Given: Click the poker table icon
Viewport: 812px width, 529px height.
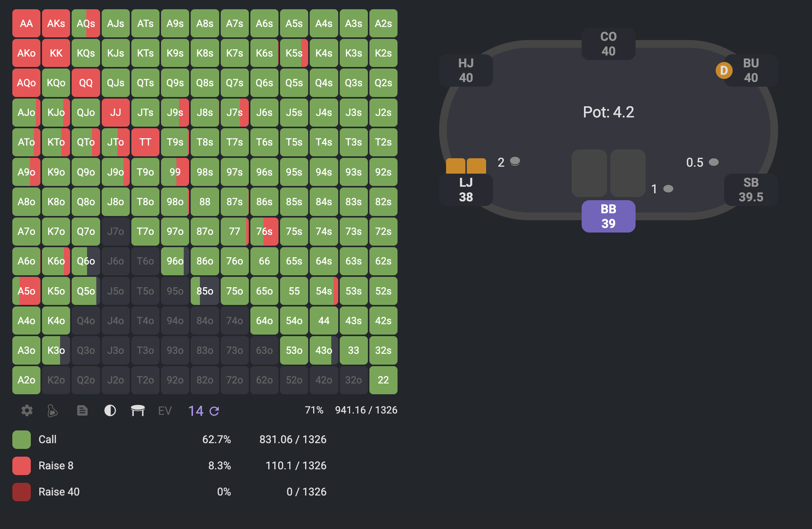Looking at the screenshot, I should tap(138, 411).
